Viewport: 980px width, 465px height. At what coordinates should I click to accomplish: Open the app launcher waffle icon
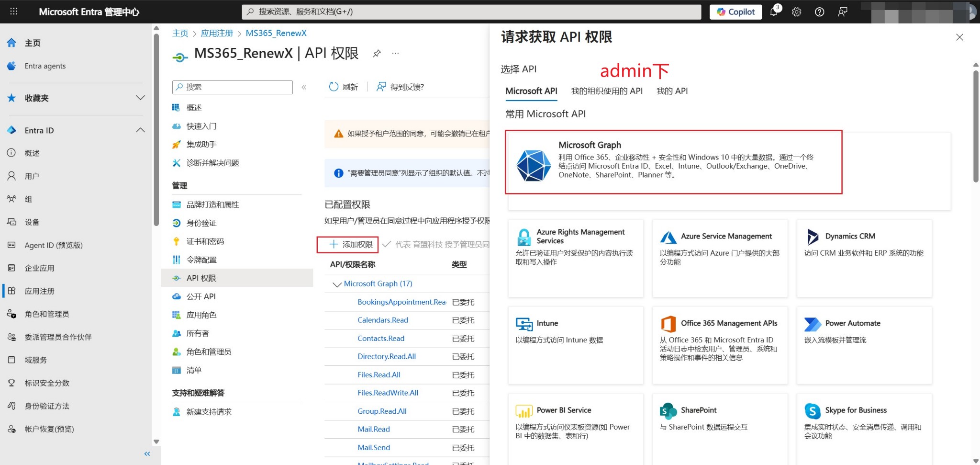coord(14,11)
